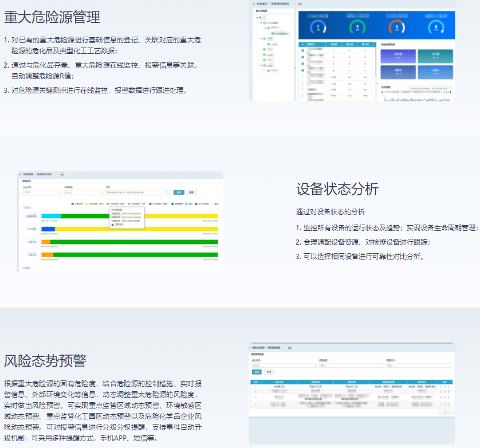The height and width of the screenshot is (448, 480).
Task: Click the 设备状态分析 heading
Action: pos(337,188)
